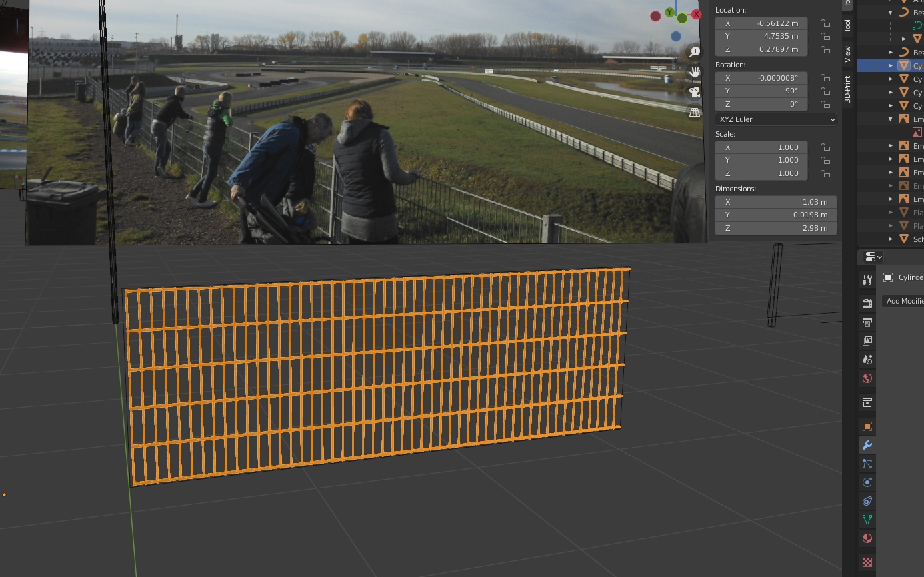Viewport: 924px width, 577px height.
Task: Switch to the 3D-Print sidebar tab
Action: (x=847, y=89)
